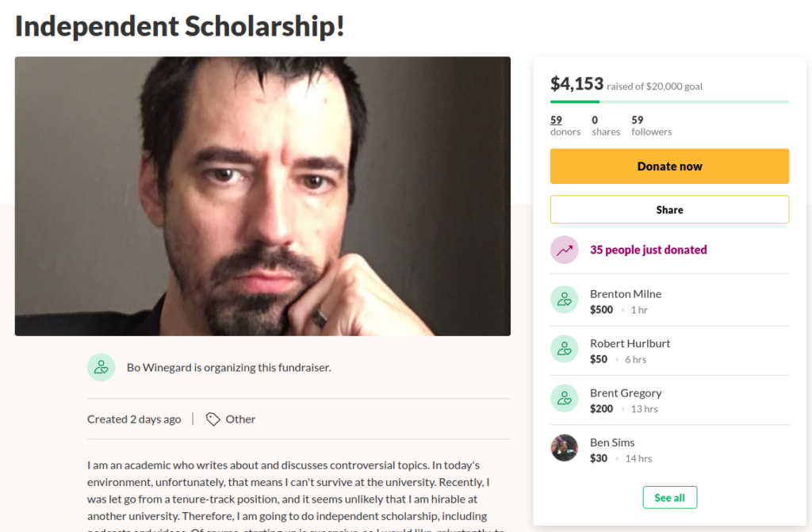
Task: Click the main fundraiser photo
Action: click(262, 197)
